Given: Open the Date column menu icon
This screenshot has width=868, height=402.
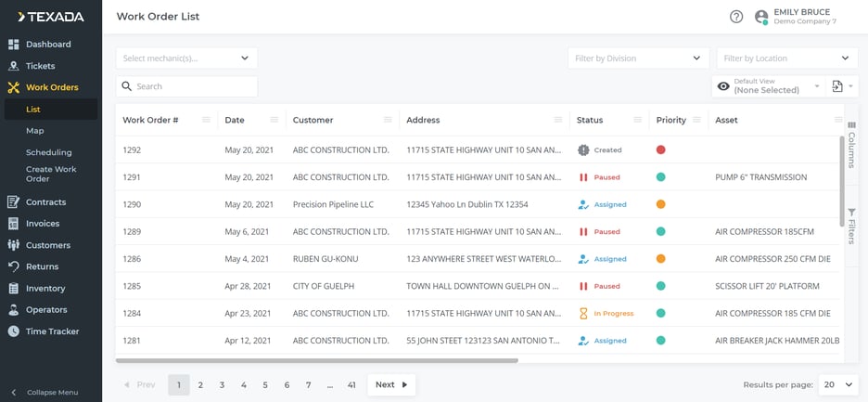Looking at the screenshot, I should [x=274, y=120].
